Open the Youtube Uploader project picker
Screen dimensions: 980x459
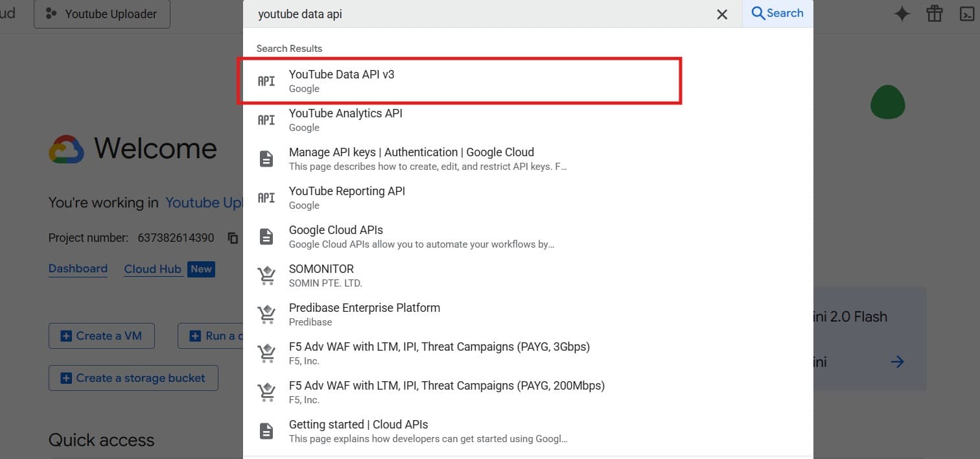[x=102, y=14]
